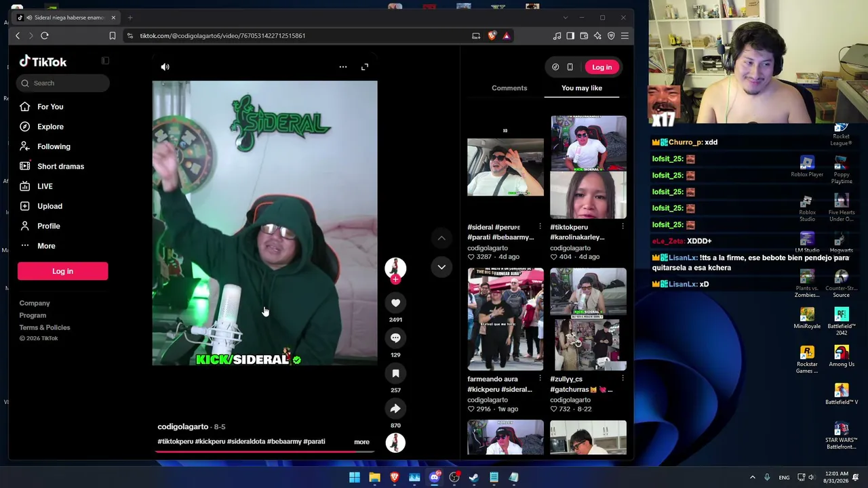Open options for '#zullyy_cs' video card

pyautogui.click(x=623, y=379)
